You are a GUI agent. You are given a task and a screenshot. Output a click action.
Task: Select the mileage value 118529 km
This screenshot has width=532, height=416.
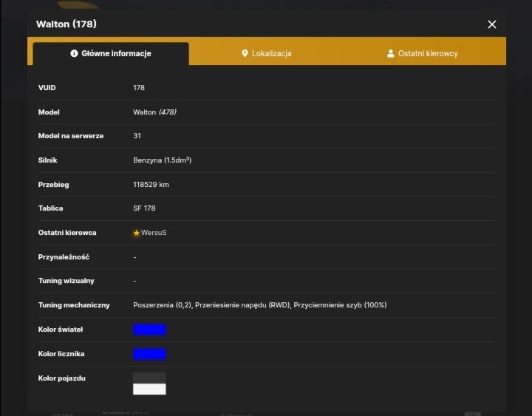click(x=151, y=185)
